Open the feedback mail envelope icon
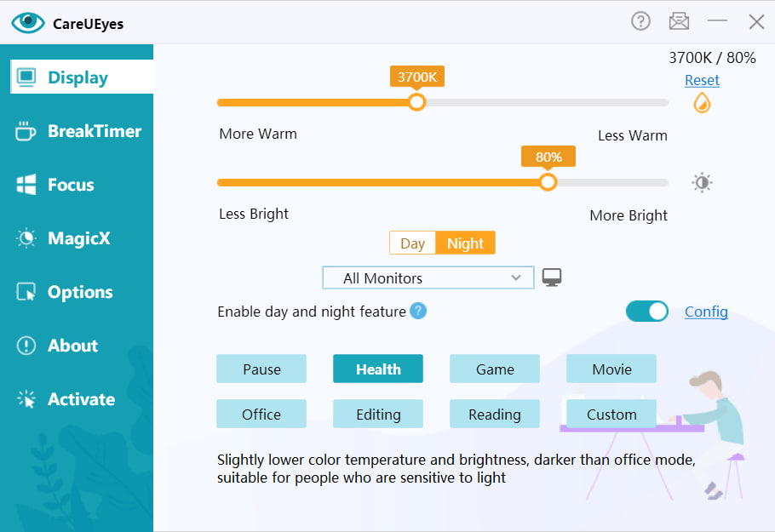This screenshot has width=775, height=532. (679, 21)
